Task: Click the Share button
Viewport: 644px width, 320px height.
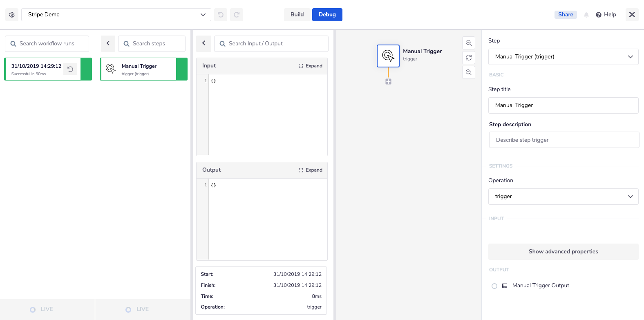Action: click(566, 15)
